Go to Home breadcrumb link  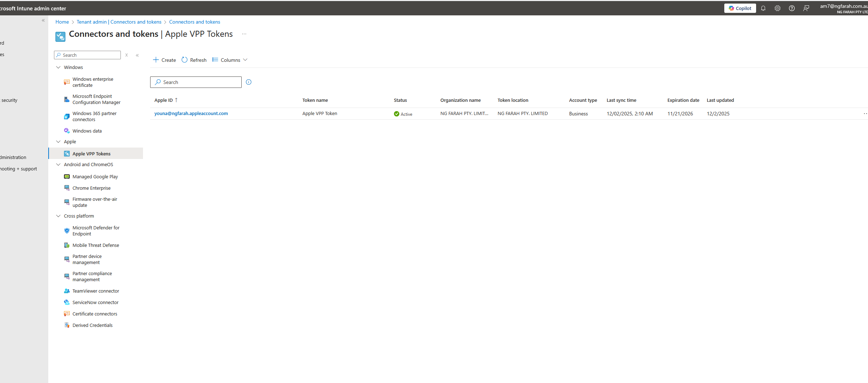coord(62,22)
